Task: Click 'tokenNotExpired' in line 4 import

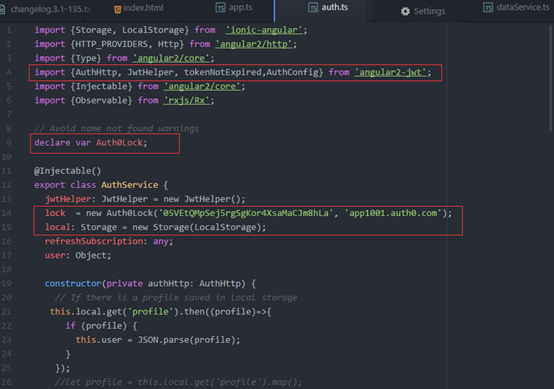Action: point(223,72)
